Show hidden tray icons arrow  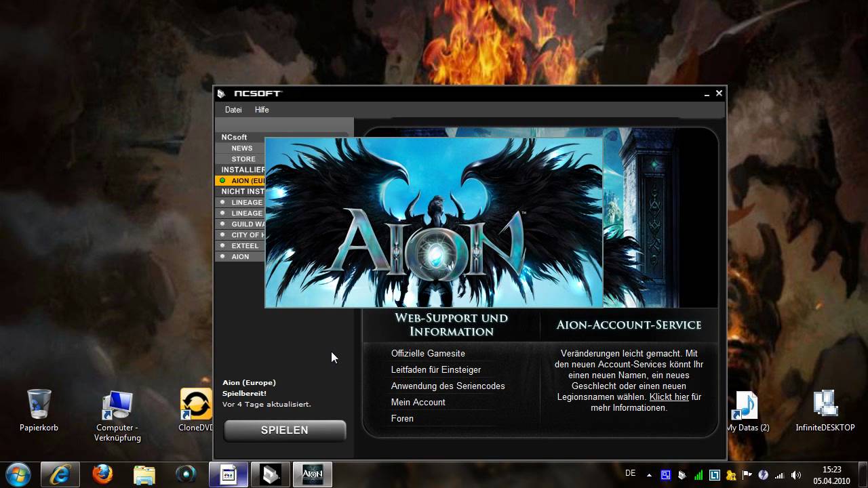click(650, 475)
